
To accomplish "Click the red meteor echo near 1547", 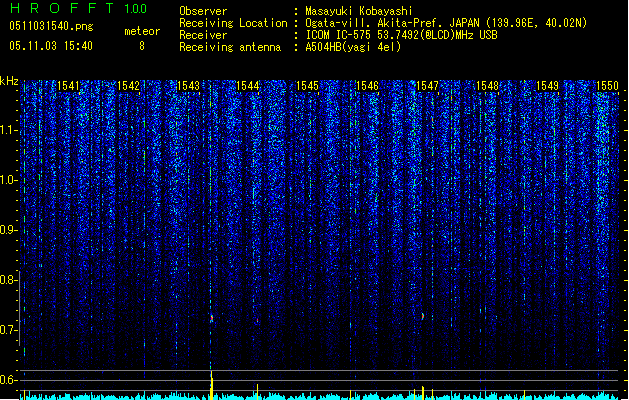I will [422, 316].
